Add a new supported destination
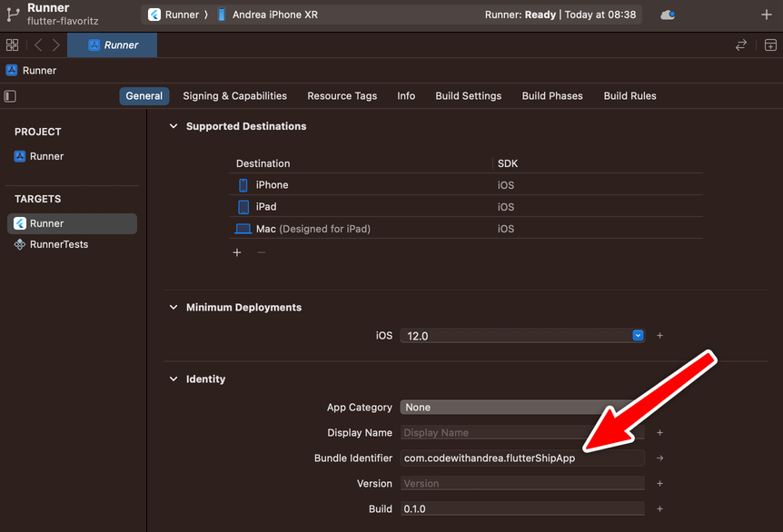 click(x=237, y=252)
